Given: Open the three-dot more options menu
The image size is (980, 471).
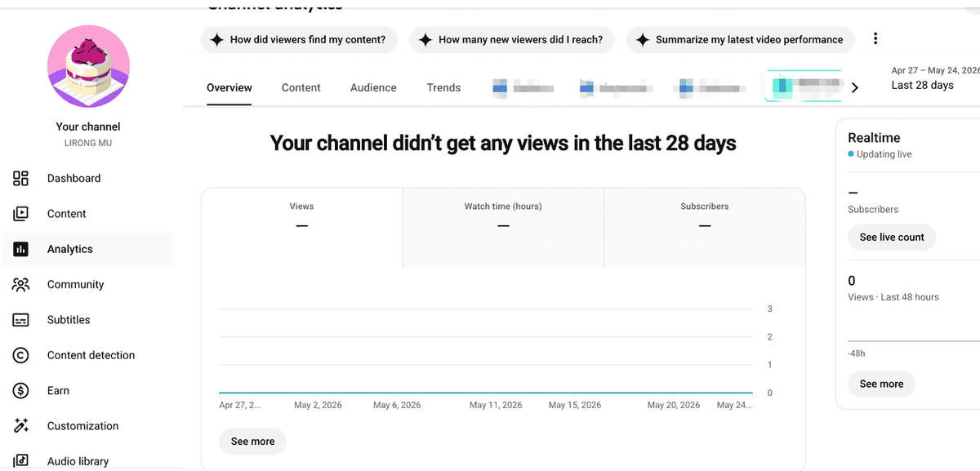Looking at the screenshot, I should pyautogui.click(x=875, y=38).
